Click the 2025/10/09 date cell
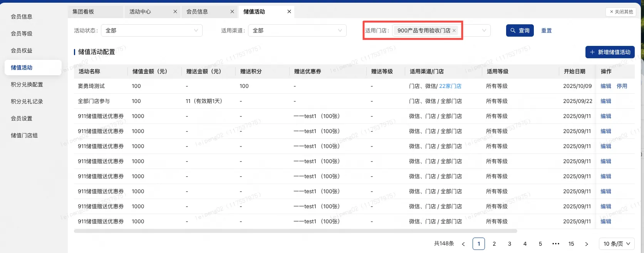The height and width of the screenshot is (253, 644). [577, 86]
